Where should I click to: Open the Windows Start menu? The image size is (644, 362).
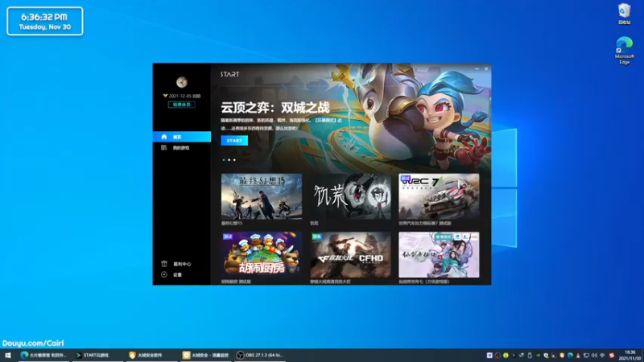pos(8,355)
